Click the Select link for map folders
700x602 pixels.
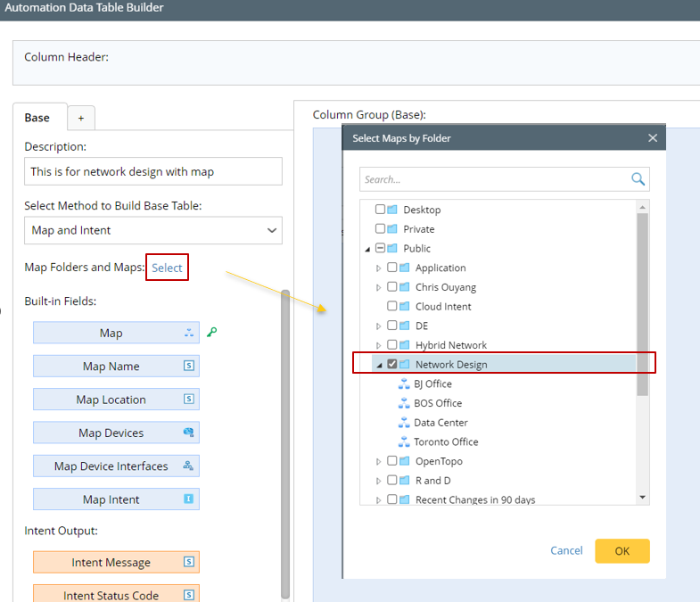pyautogui.click(x=167, y=268)
